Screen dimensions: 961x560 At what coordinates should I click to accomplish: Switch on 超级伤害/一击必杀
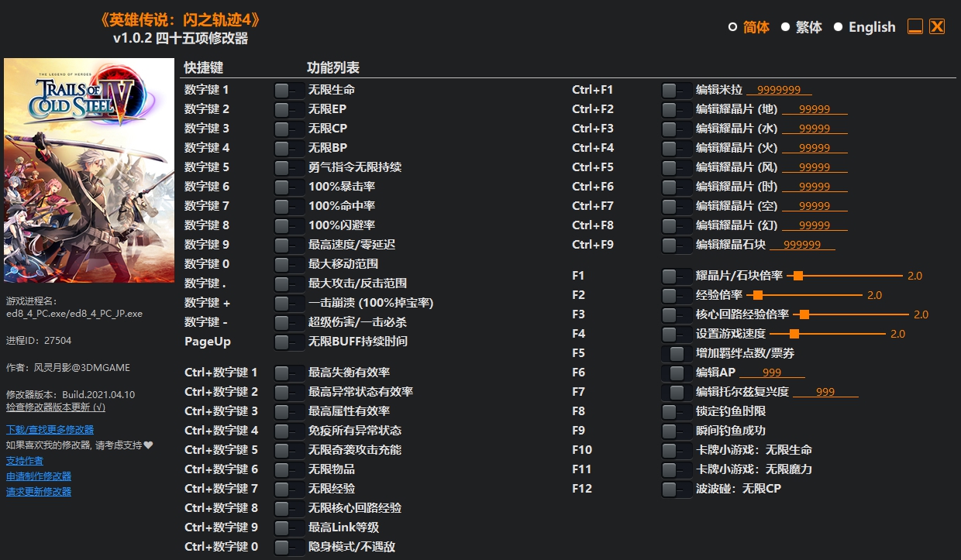(x=289, y=322)
